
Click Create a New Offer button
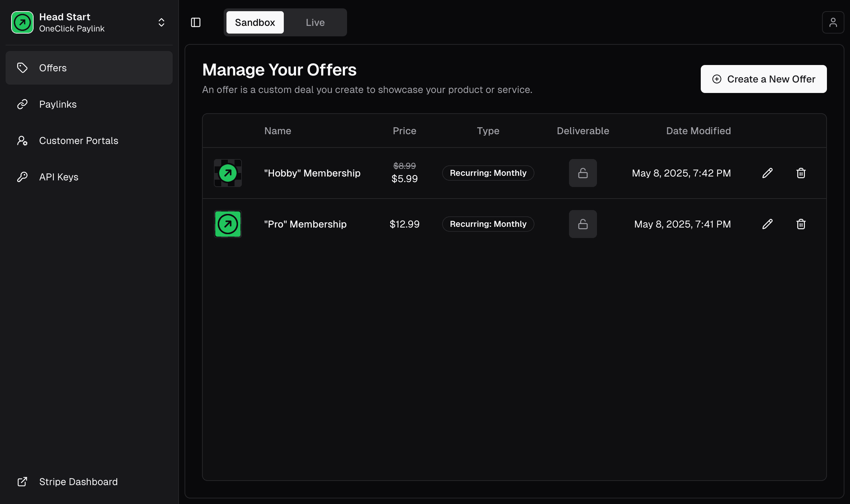[764, 79]
